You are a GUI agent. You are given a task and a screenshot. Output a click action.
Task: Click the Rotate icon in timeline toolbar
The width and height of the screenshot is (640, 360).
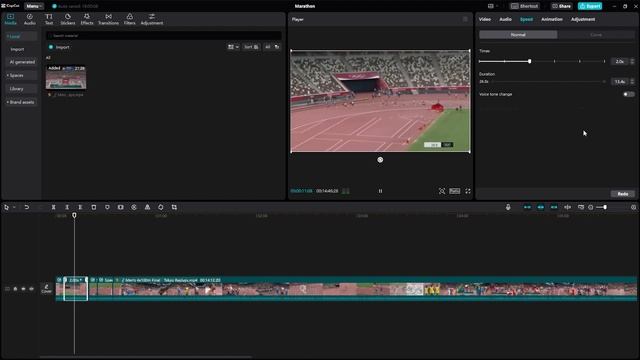161,207
